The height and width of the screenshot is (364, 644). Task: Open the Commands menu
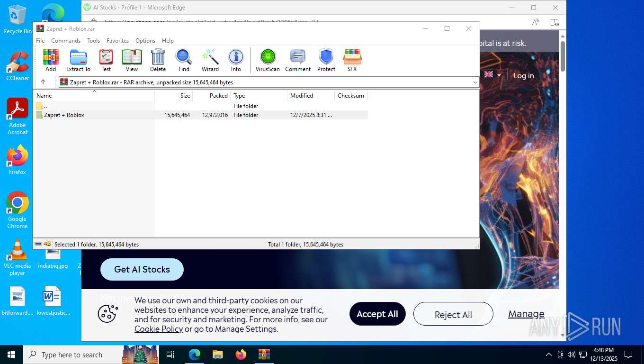[66, 41]
